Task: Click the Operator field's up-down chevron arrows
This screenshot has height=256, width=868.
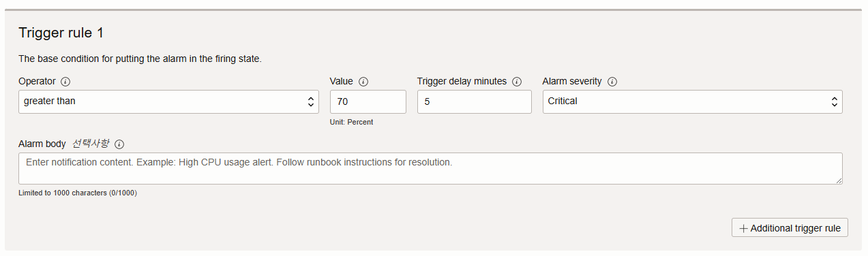Action: click(x=311, y=101)
